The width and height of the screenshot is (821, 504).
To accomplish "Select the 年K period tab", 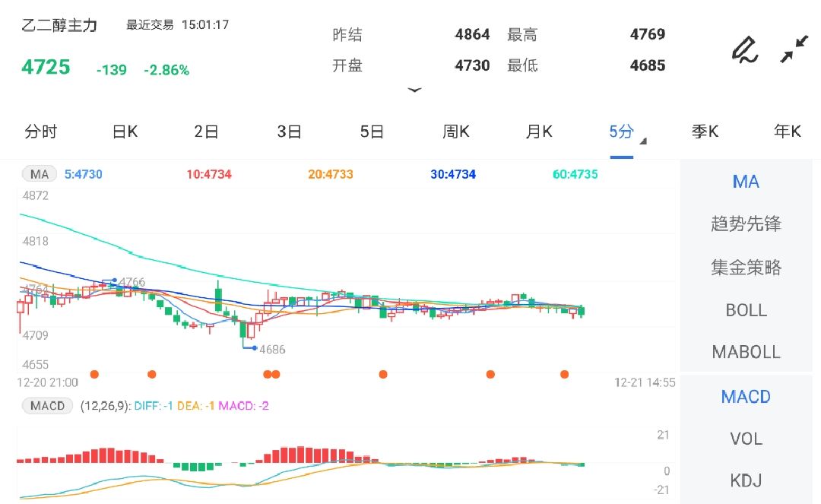I will click(788, 132).
